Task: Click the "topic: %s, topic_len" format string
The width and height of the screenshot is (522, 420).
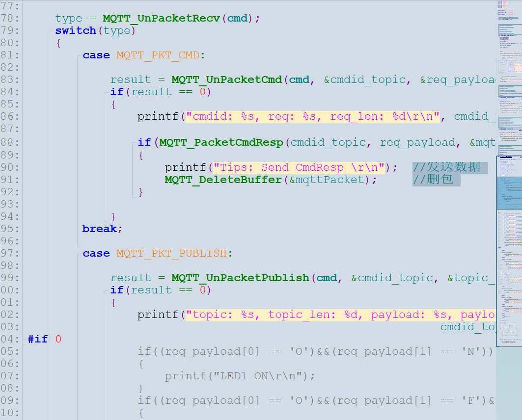Action: (x=341, y=315)
